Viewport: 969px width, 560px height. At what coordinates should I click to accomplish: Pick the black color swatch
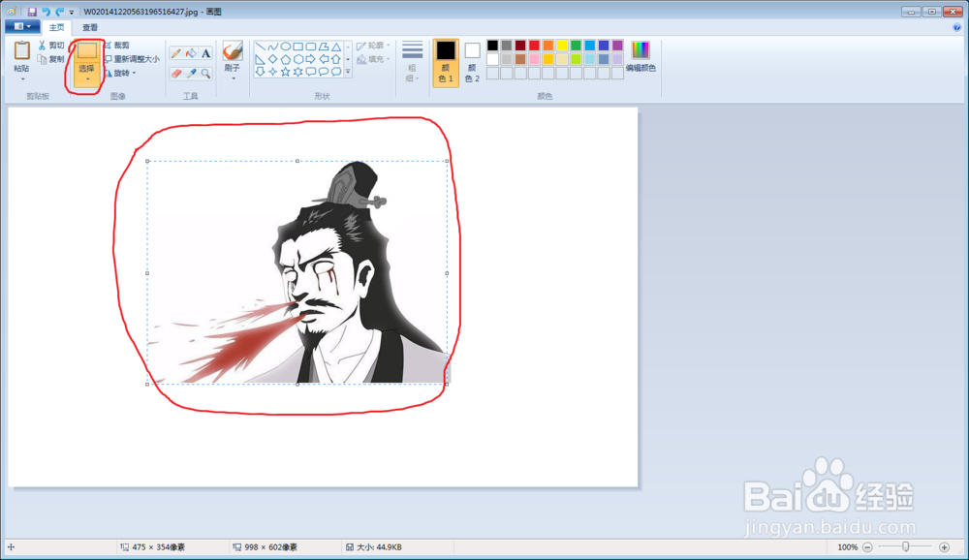pyautogui.click(x=492, y=46)
